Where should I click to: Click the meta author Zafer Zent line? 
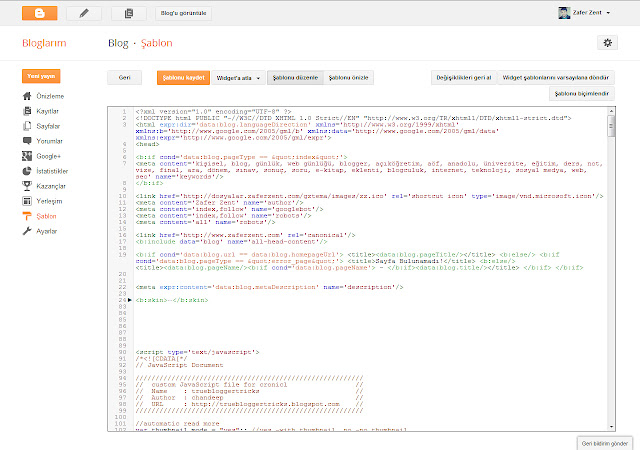pyautogui.click(x=219, y=203)
